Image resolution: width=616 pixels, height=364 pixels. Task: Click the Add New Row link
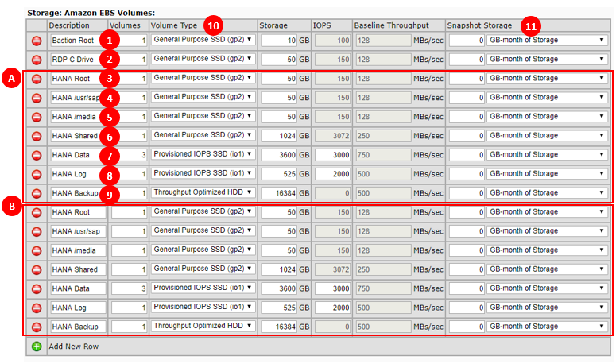[73, 347]
